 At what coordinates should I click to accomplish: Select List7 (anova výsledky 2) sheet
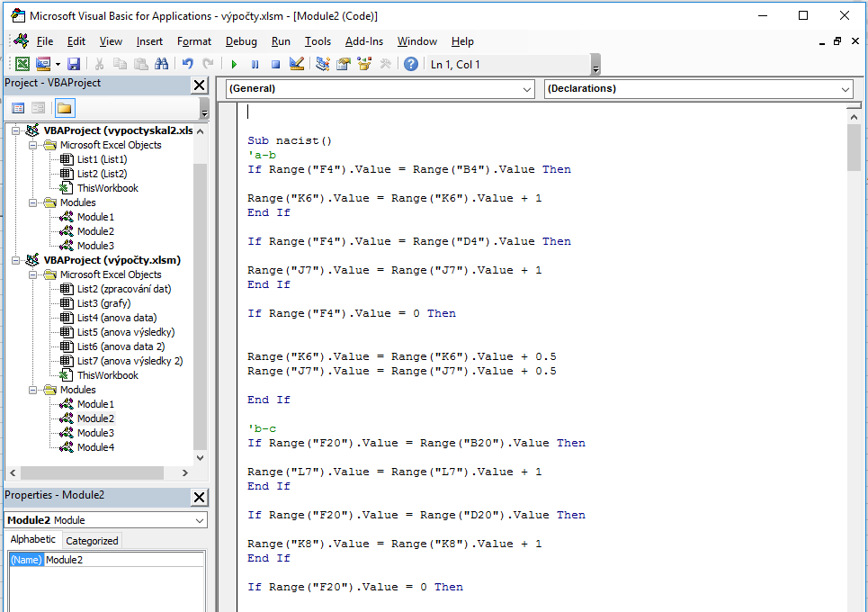[130, 361]
